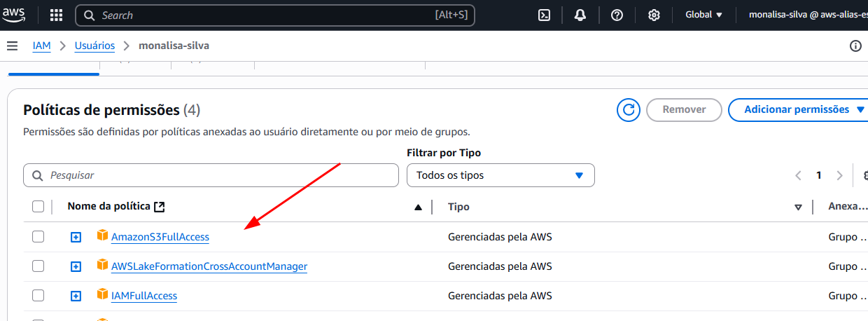Open the monalisa-silva account menu
Image resolution: width=868 pixels, height=321 pixels.
click(x=808, y=15)
